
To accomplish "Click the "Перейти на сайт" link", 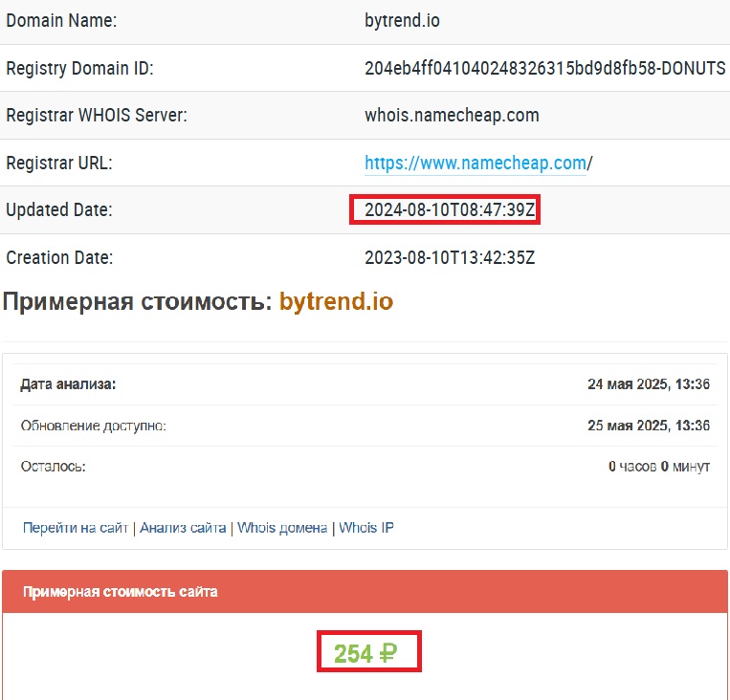I will tap(75, 528).
